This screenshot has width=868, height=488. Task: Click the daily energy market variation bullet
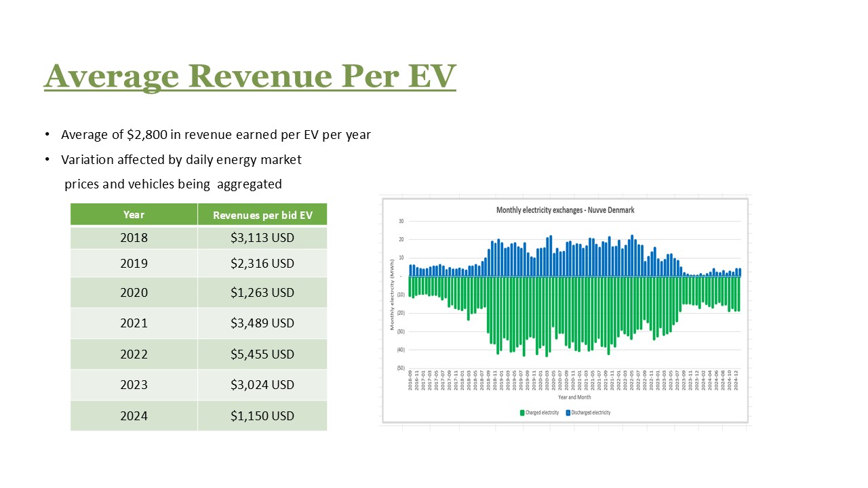coord(181,160)
